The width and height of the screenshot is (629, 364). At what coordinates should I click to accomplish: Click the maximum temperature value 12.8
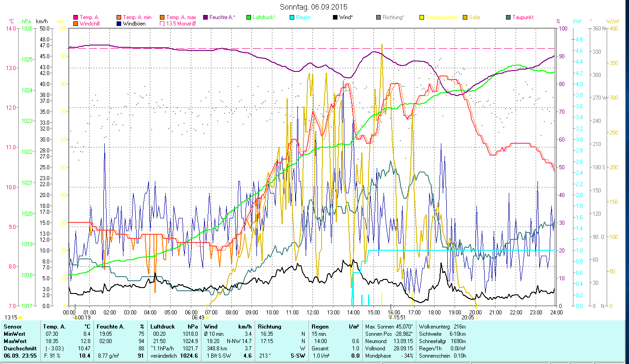[85, 341]
